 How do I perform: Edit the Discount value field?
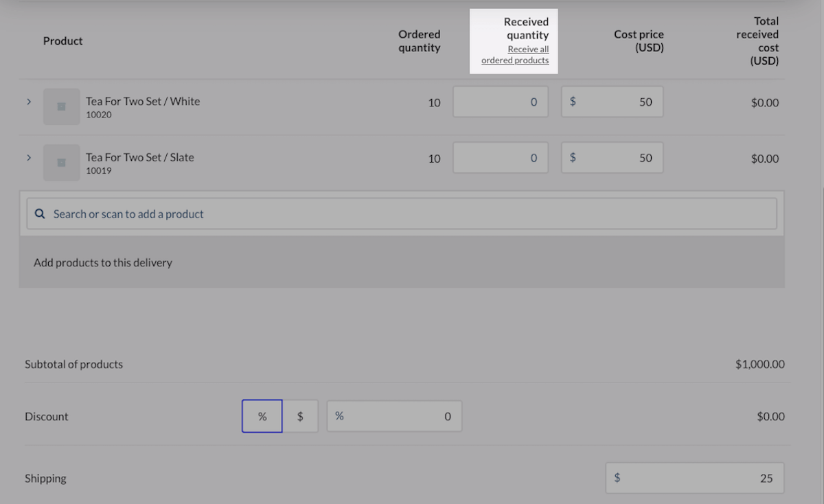pyautogui.click(x=394, y=416)
